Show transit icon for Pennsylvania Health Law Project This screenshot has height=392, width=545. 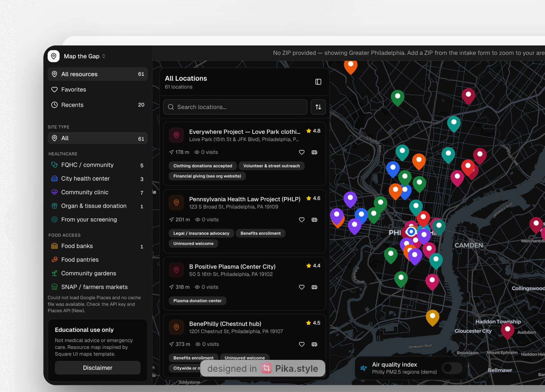pyautogui.click(x=314, y=220)
